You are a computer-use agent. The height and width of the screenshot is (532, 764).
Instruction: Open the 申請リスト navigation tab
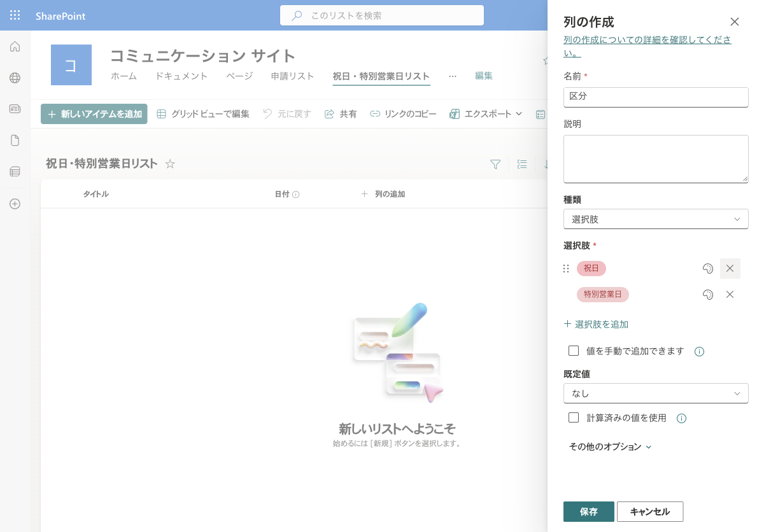(x=293, y=76)
